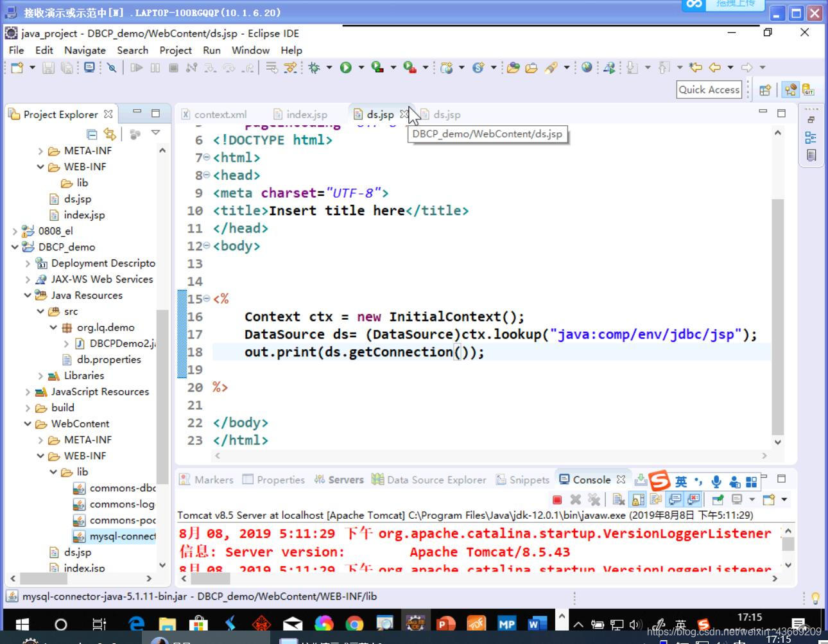Viewport: 828px width, 644px height.
Task: Toggle Link with Editor in Project Explorer
Action: tap(110, 134)
